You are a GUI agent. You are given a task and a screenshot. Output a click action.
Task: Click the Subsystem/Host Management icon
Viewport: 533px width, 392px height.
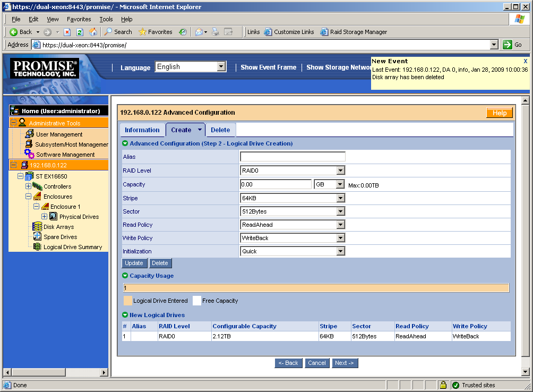29,144
